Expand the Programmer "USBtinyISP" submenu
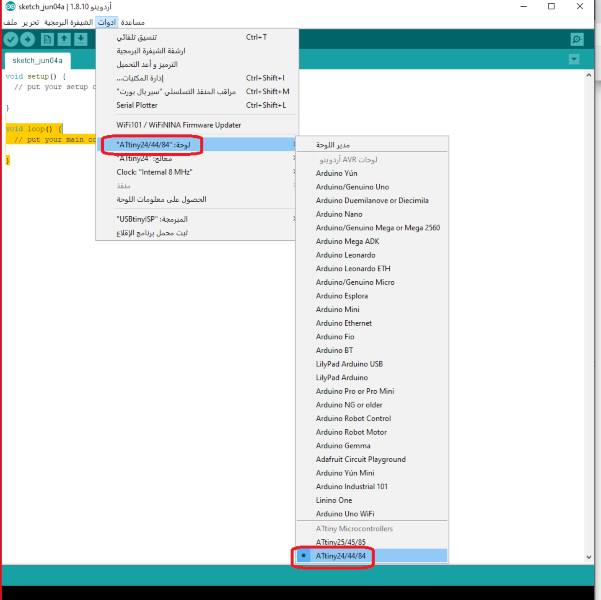The image size is (601, 600). click(197, 219)
